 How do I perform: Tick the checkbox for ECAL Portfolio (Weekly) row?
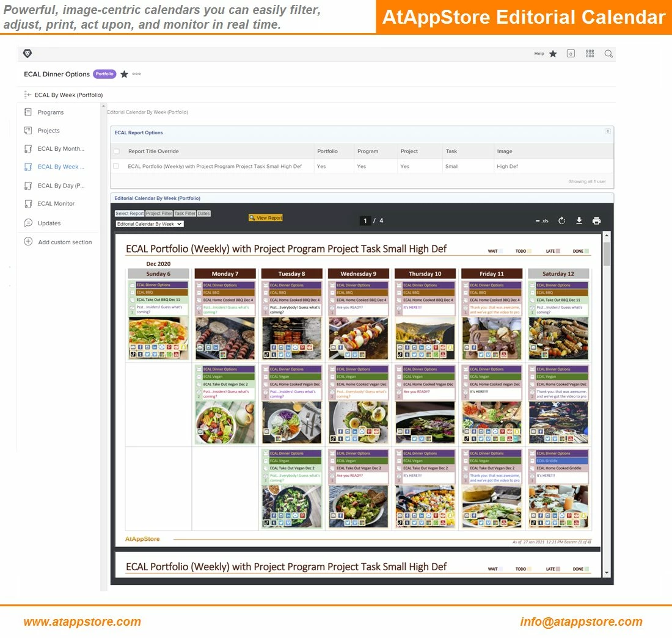pos(116,166)
